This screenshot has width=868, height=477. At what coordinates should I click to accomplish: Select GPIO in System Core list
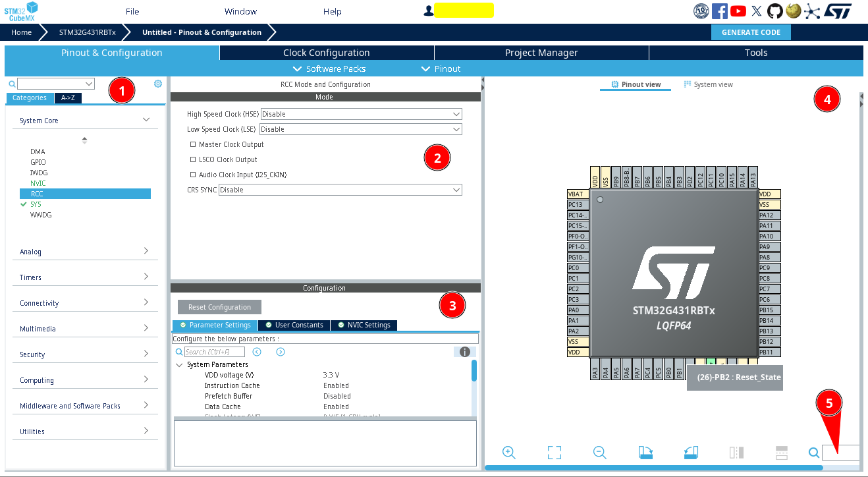38,162
